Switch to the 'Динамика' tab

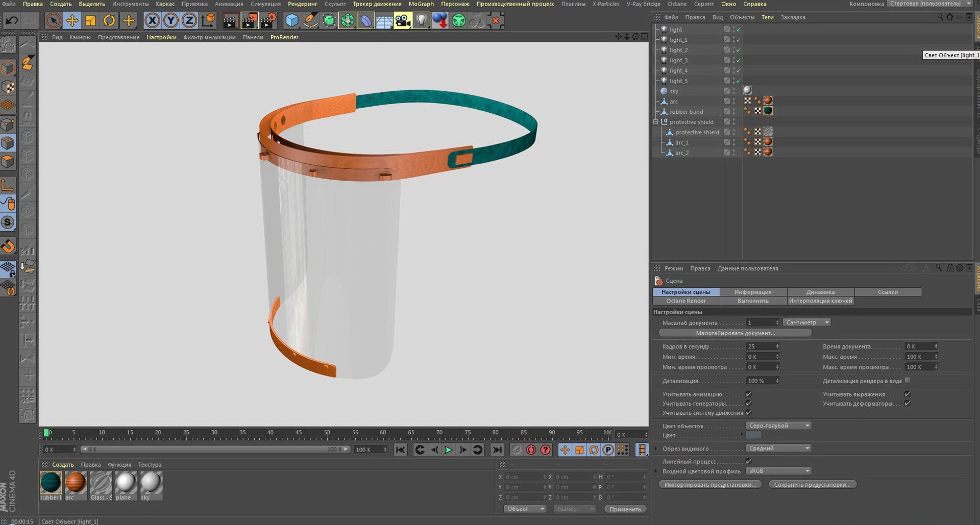point(820,292)
